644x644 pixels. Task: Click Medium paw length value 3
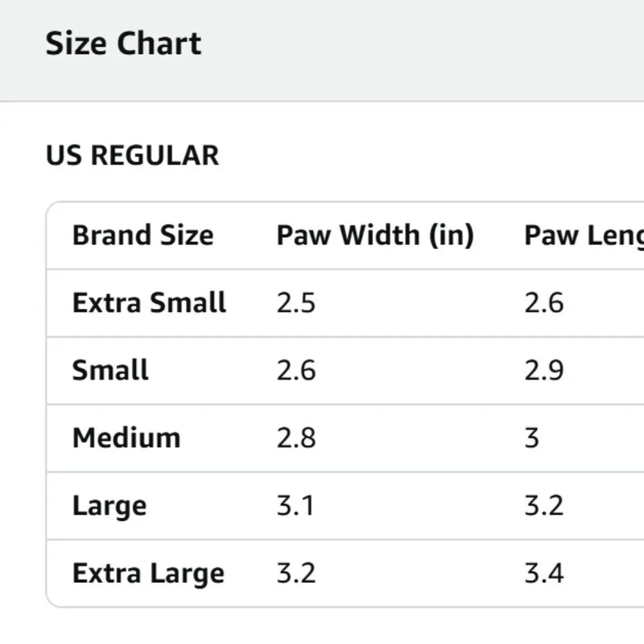click(532, 438)
